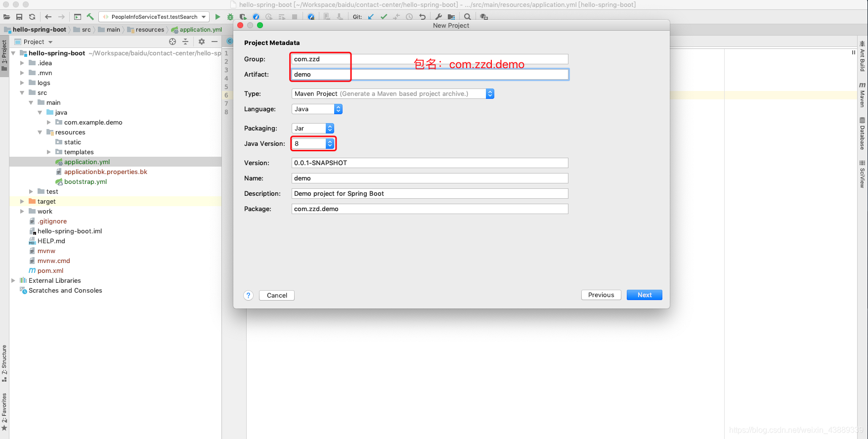Select applicationbk.properties.bk file
The height and width of the screenshot is (439, 868).
coord(106,172)
